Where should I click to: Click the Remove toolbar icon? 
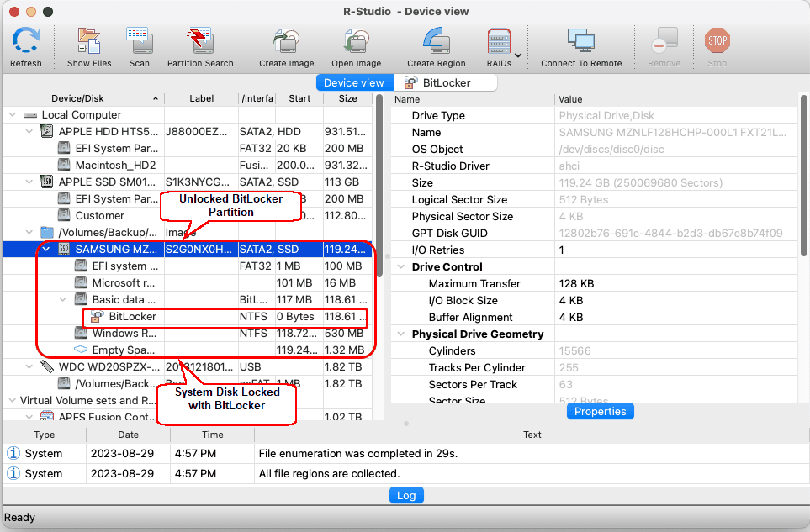click(664, 41)
